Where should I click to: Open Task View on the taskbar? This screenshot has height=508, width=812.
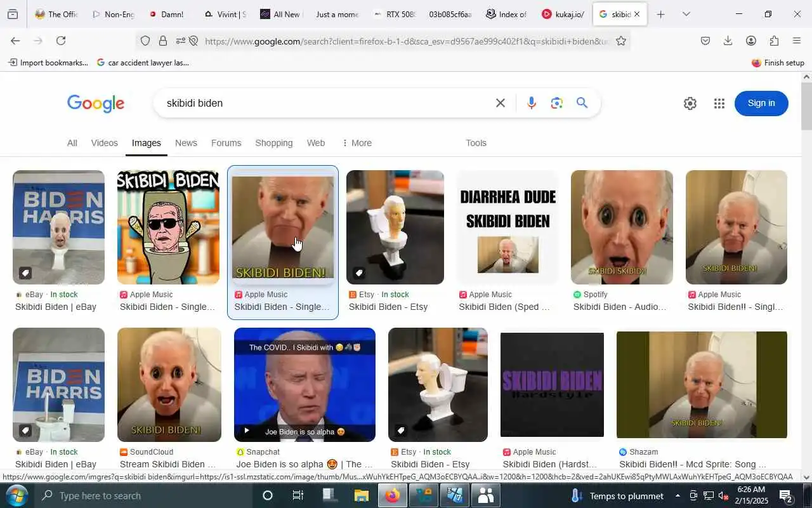(298, 495)
